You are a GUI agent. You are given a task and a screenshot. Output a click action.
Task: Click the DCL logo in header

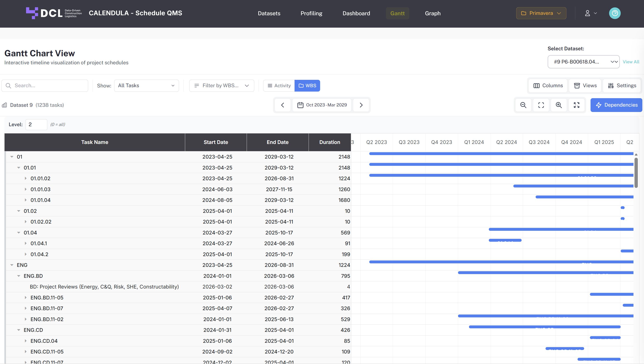point(54,13)
